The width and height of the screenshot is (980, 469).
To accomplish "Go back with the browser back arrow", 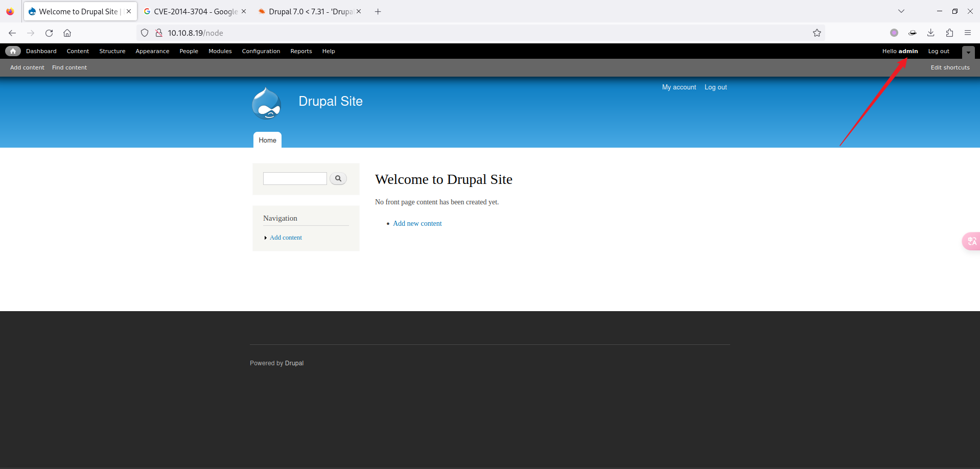I will (12, 33).
